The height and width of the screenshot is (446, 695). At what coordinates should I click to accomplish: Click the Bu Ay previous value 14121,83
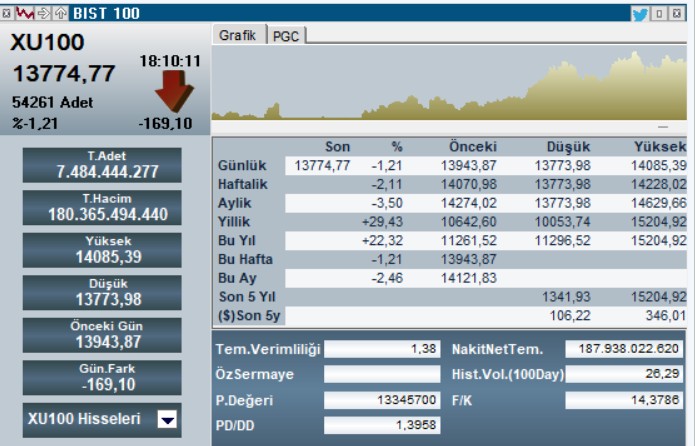coord(469,278)
